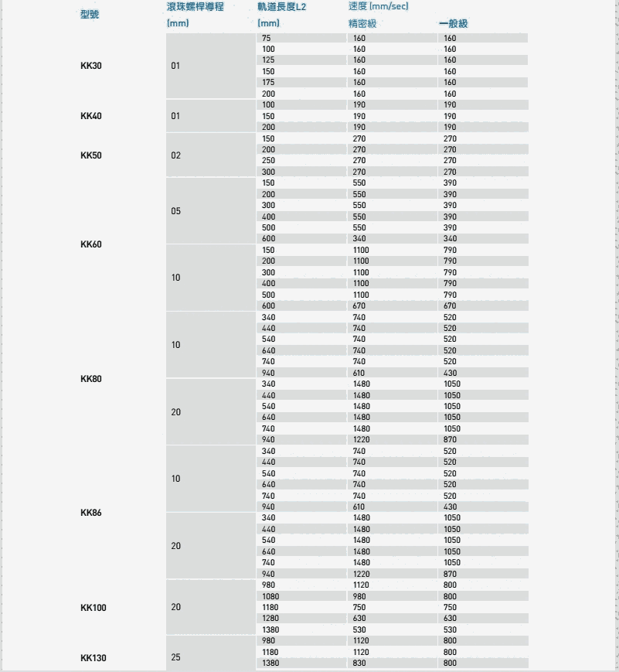
Task: Click the 02 lead cell for KK50
Action: pyautogui.click(x=176, y=155)
